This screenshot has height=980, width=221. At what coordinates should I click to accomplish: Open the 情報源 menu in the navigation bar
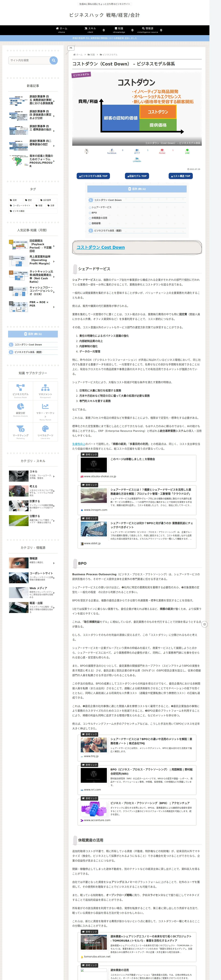(148, 30)
